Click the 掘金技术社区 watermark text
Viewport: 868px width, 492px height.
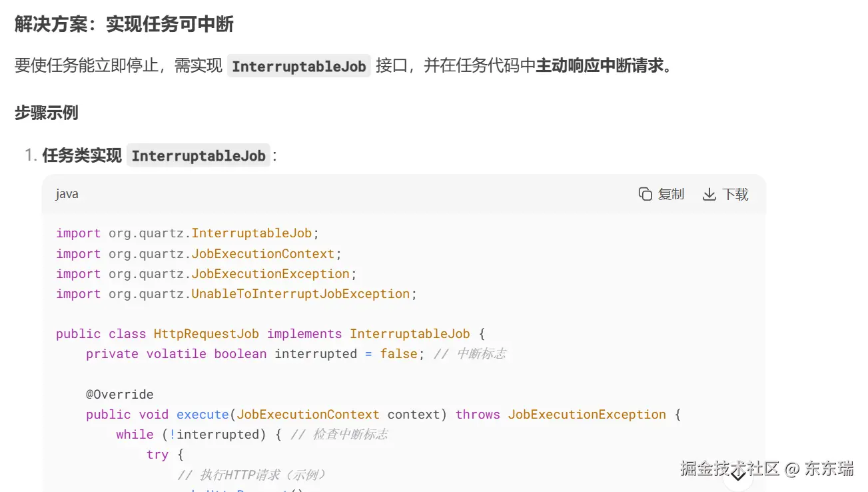(729, 469)
